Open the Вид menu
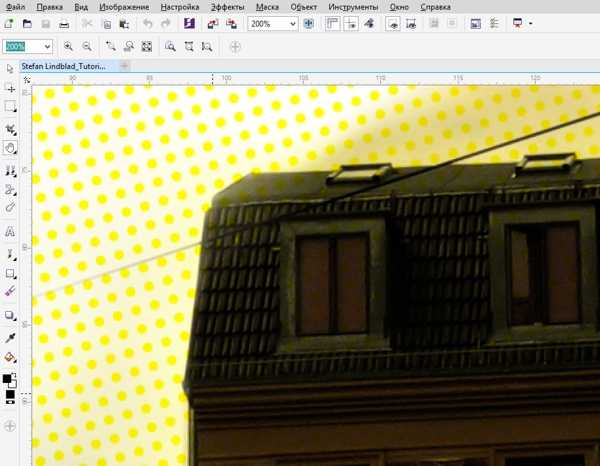This screenshot has height=466, width=600. 81,7
